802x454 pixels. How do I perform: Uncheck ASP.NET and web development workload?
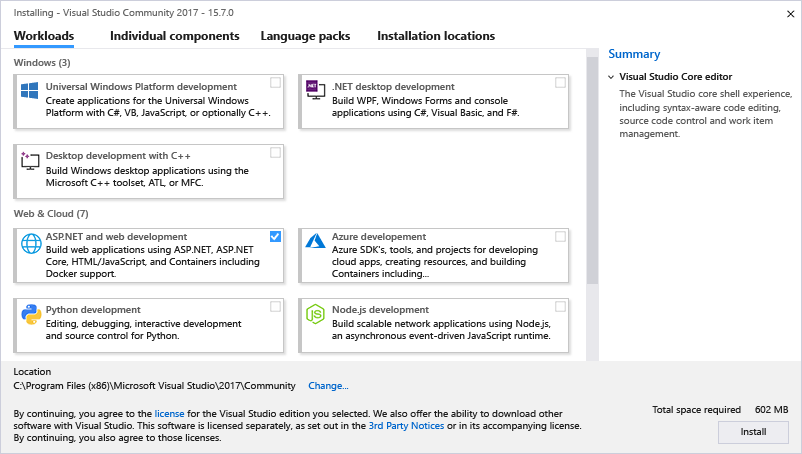(x=275, y=237)
